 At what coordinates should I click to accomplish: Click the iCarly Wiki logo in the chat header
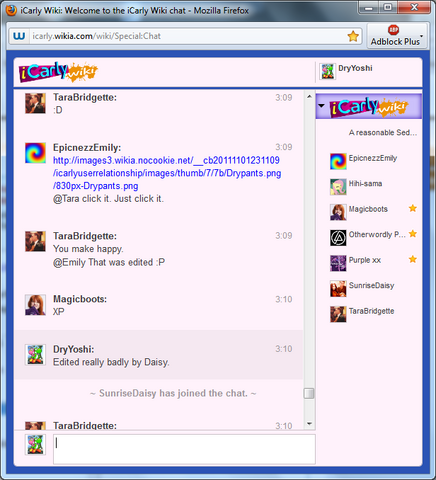58,72
